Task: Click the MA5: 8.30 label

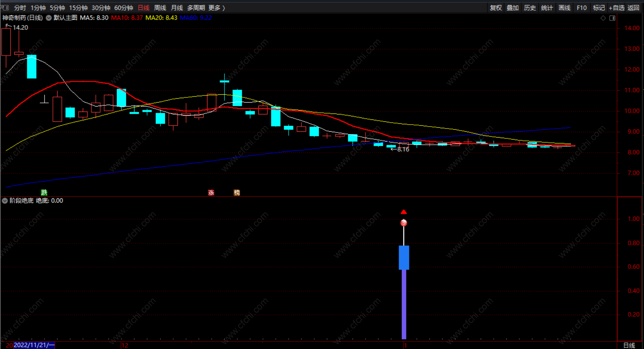Action: point(94,18)
